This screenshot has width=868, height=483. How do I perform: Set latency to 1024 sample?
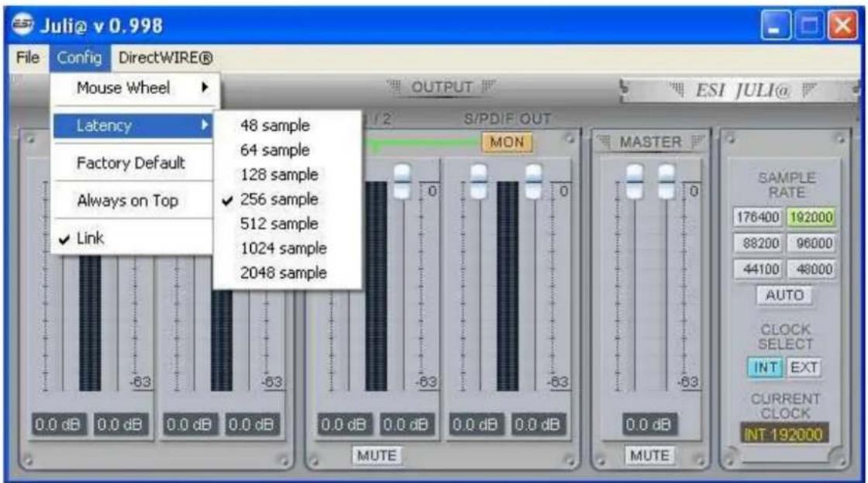coord(288,248)
